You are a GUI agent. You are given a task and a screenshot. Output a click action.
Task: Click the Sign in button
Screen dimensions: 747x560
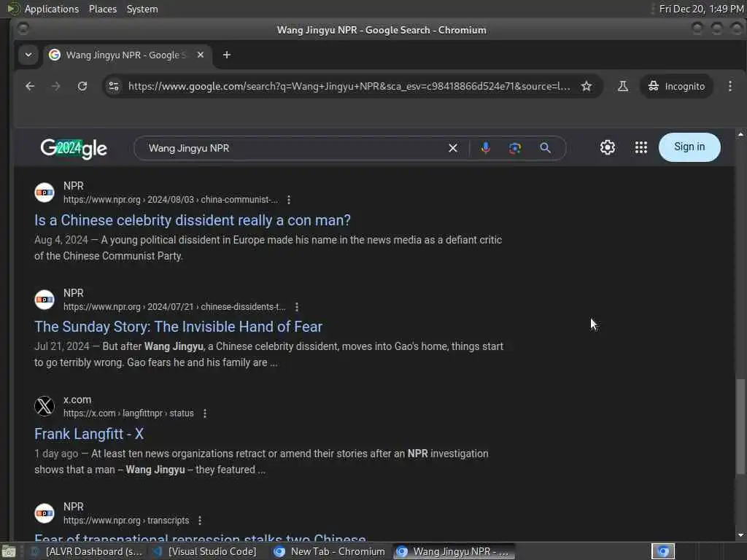click(x=689, y=147)
